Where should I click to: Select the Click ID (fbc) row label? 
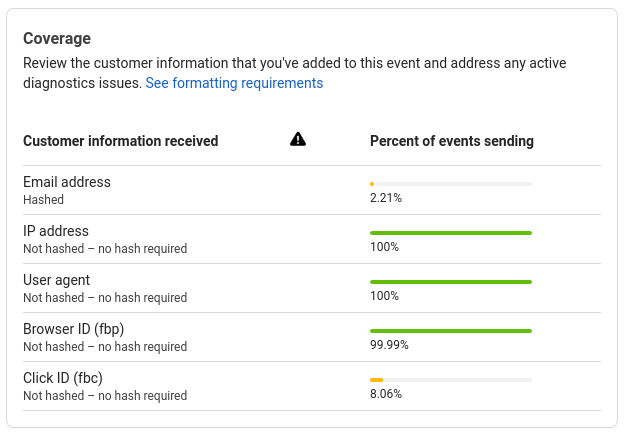click(x=63, y=378)
